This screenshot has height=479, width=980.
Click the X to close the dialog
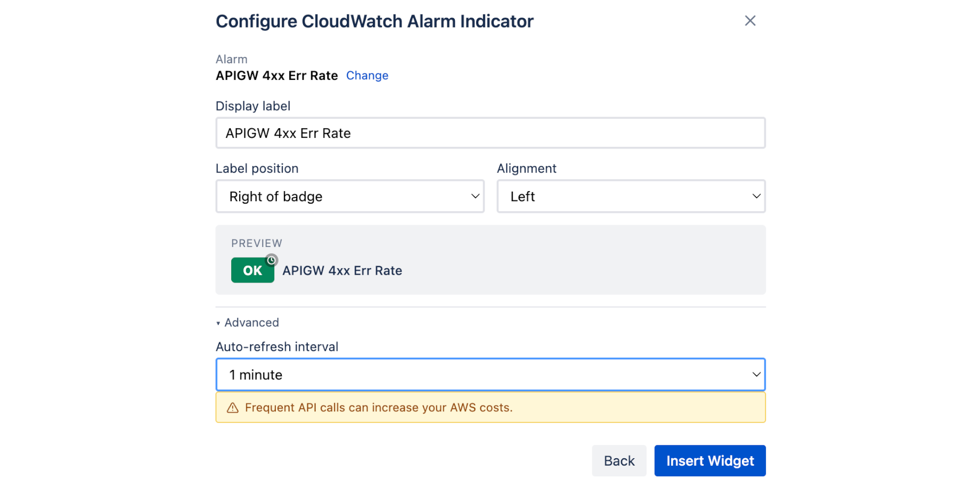[x=750, y=21]
